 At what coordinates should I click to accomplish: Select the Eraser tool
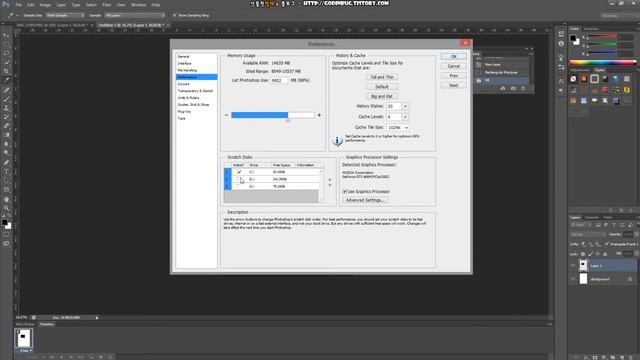pos(6,126)
